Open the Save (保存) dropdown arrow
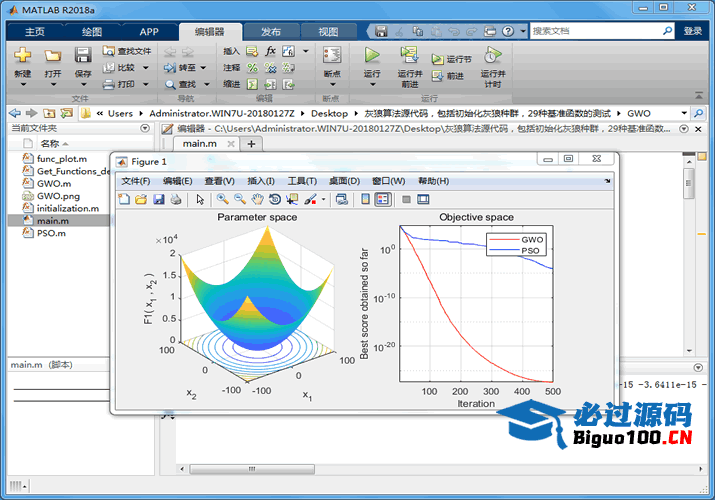The height and width of the screenshot is (500, 715). 83,84
